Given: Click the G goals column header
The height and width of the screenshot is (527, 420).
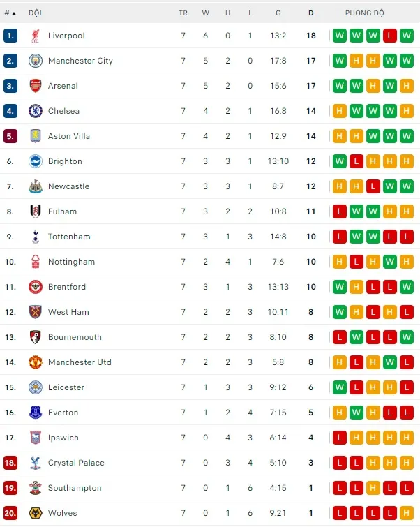Looking at the screenshot, I should click(278, 13).
